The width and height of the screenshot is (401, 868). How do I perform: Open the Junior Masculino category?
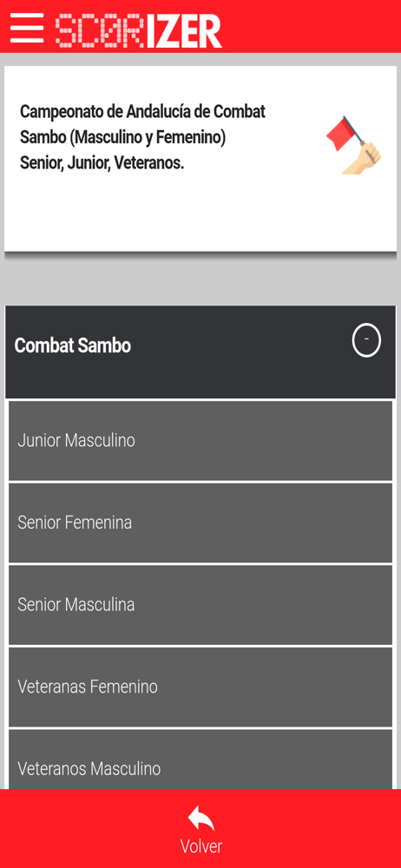click(200, 441)
